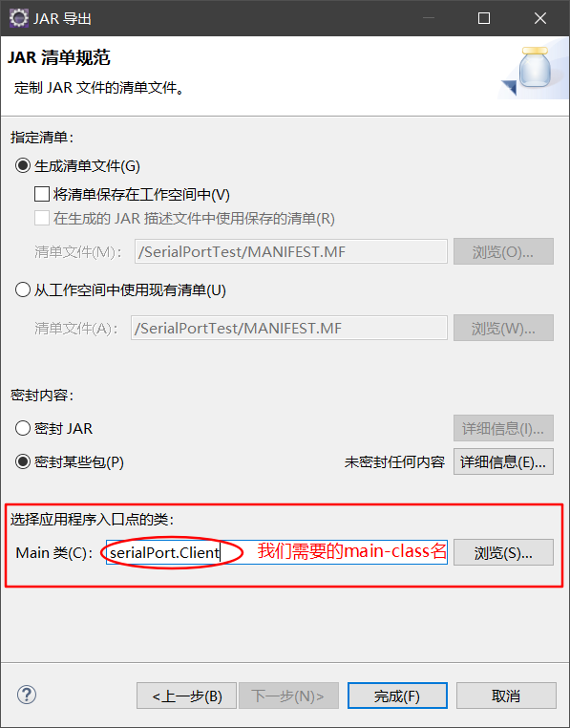Click into the Main 类(C) text field
This screenshot has height=728, width=570.
coord(277,552)
